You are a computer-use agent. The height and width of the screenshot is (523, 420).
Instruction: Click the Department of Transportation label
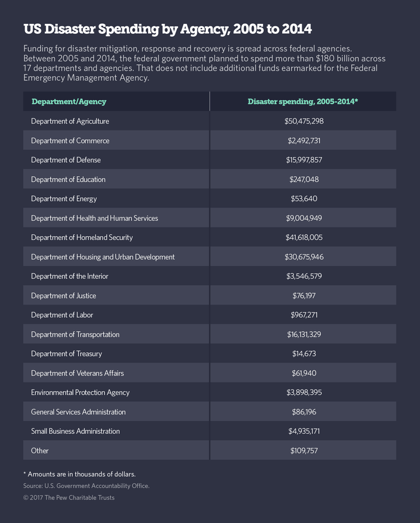(x=75, y=334)
